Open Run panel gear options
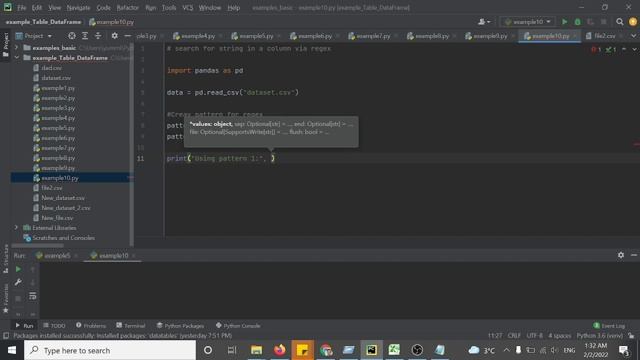Image resolution: width=640 pixels, height=360 pixels. click(x=621, y=255)
